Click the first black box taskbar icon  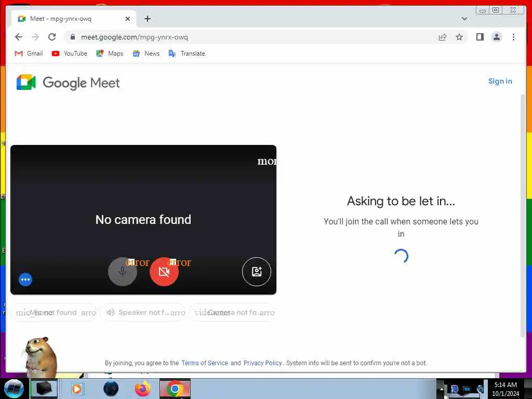click(x=44, y=389)
